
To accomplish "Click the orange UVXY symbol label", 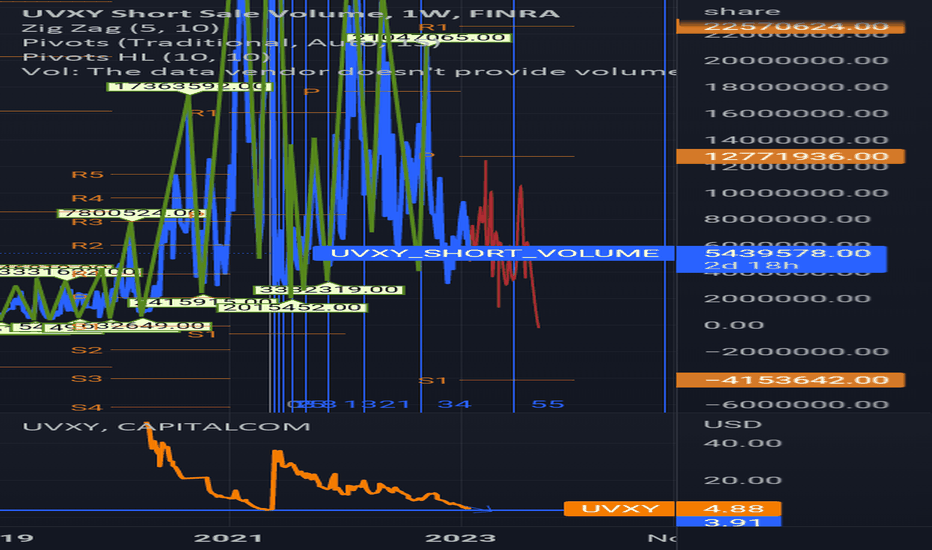I will coord(619,508).
